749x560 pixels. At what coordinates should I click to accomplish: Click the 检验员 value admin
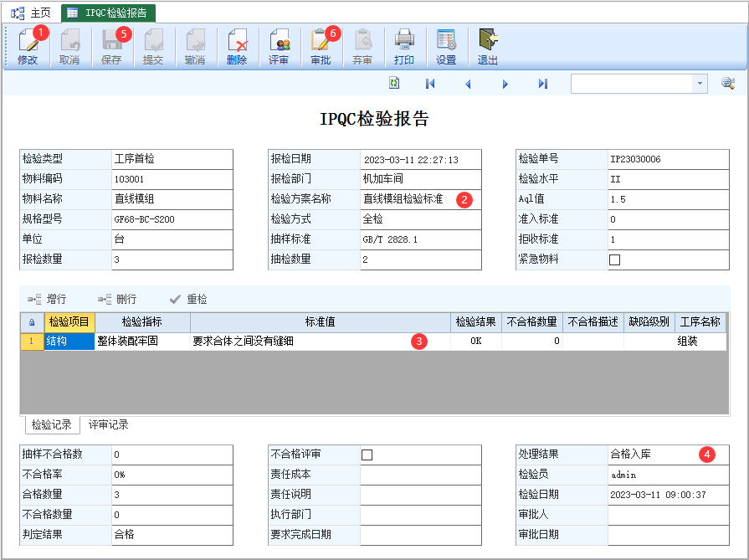[669, 475]
